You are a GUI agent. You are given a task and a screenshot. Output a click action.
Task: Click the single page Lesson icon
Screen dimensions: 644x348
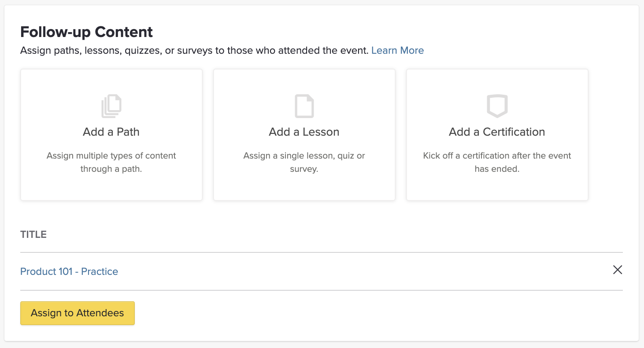[x=304, y=106]
